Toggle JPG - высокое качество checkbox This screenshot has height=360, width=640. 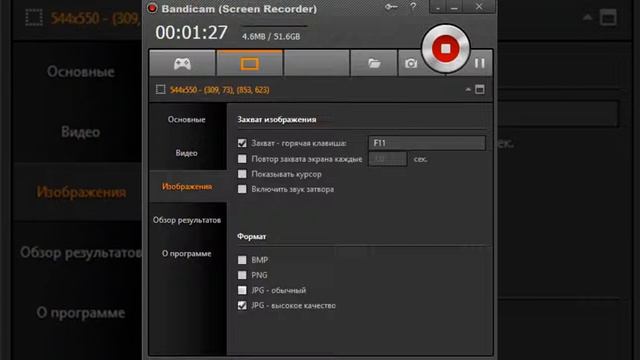click(x=242, y=305)
